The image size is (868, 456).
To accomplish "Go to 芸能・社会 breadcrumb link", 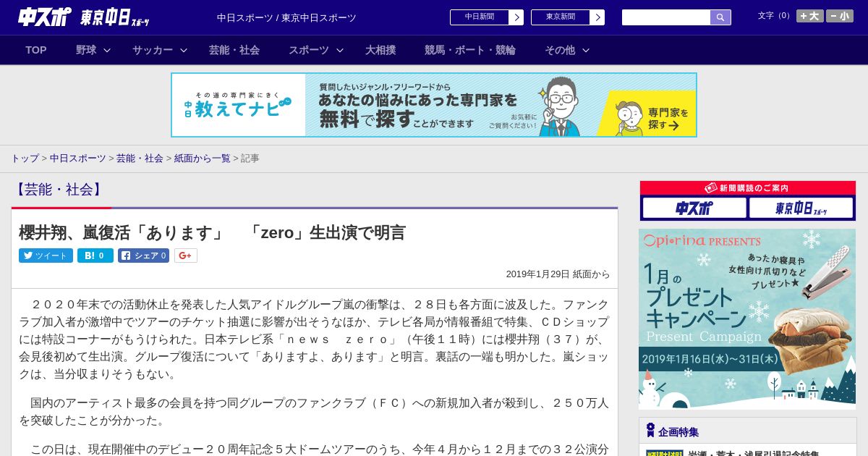I will pos(140,158).
